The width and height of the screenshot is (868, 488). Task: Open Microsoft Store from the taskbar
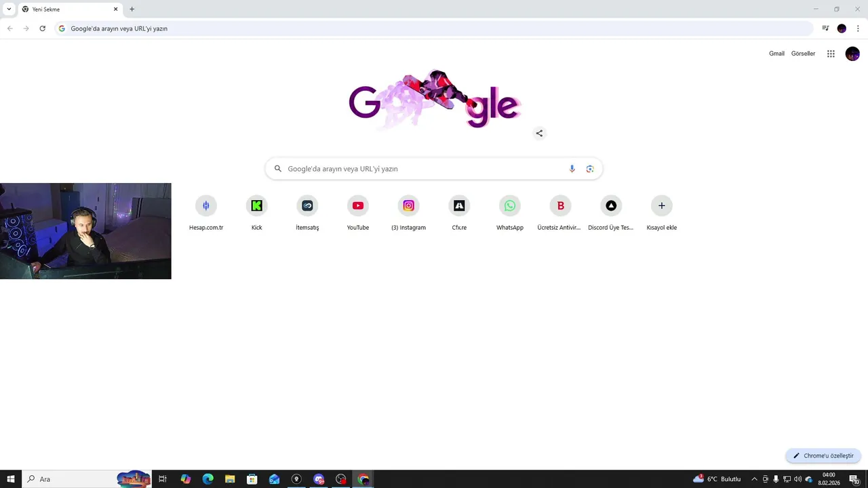click(x=252, y=479)
